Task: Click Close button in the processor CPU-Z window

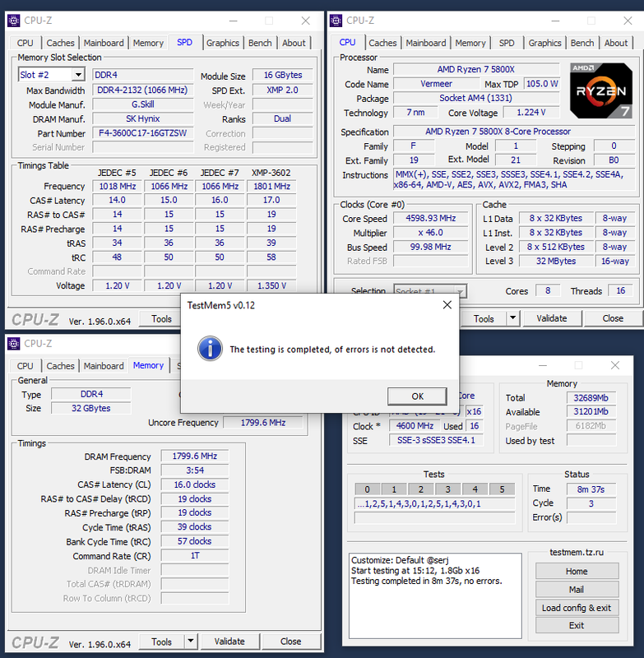Action: point(613,318)
